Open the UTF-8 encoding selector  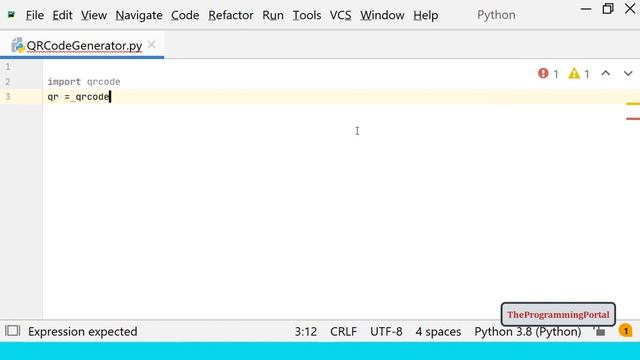point(386,331)
